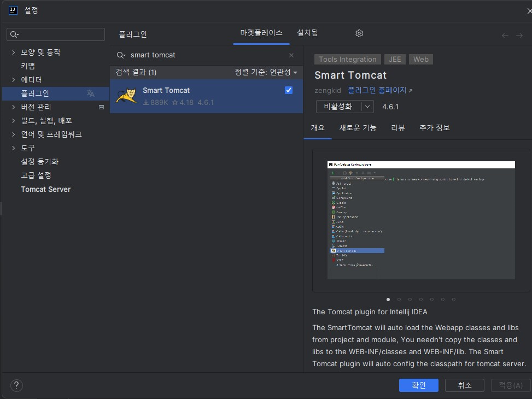Expand the 버전 관리 tree node
Image resolution: width=532 pixels, height=399 pixels.
click(x=13, y=107)
